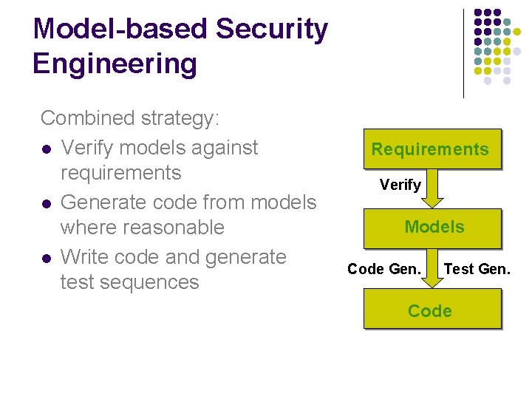Click the Model-based Security Engineering title
This screenshot has height=399, width=532.
(180, 46)
